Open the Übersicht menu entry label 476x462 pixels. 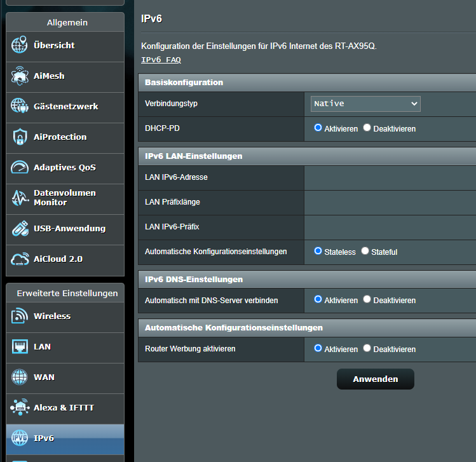click(55, 46)
